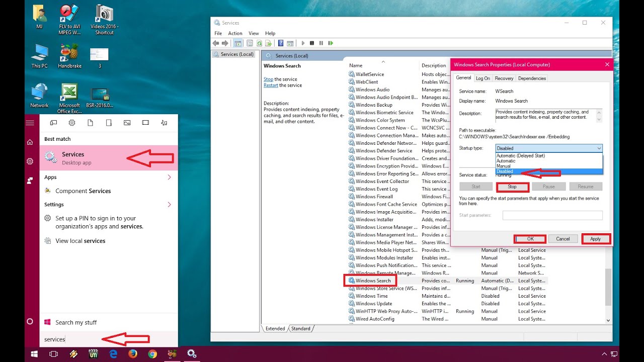Select the videos filter icon in search panel

(x=145, y=123)
